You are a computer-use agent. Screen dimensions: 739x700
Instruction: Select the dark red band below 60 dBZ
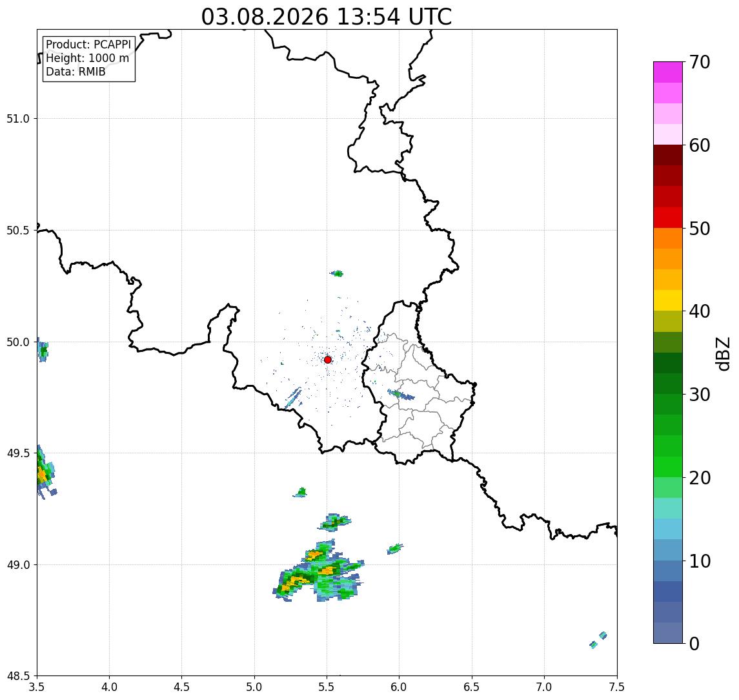coord(668,155)
